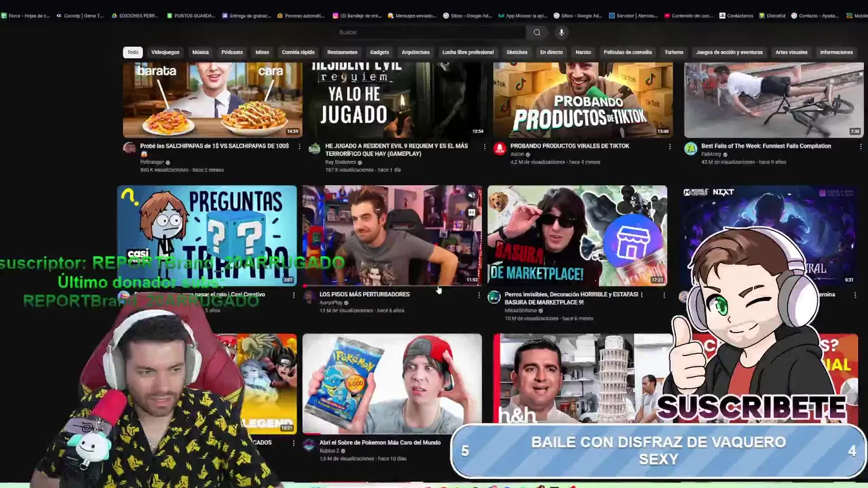Image resolution: width=868 pixels, height=488 pixels.
Task: Select the Películas de comedia chip
Action: coord(628,52)
